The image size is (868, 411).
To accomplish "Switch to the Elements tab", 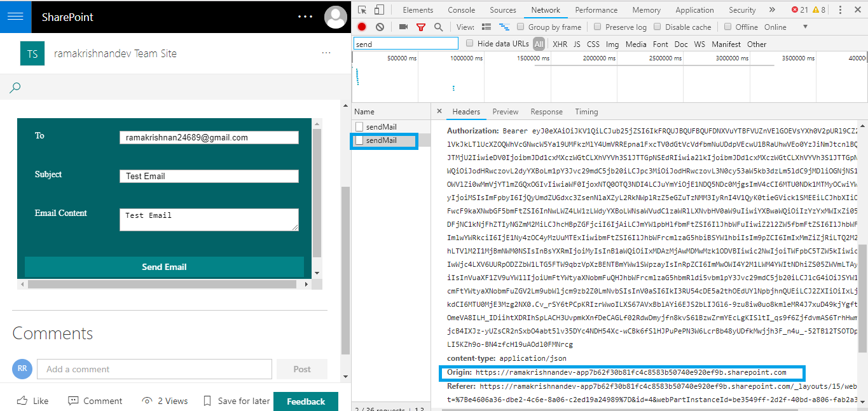I will tap(418, 10).
